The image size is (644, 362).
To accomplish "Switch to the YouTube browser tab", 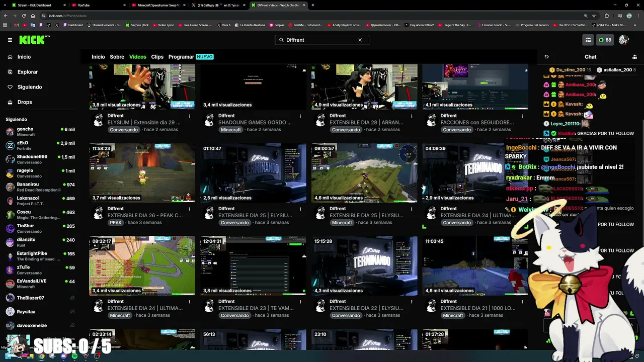I will click(x=98, y=5).
